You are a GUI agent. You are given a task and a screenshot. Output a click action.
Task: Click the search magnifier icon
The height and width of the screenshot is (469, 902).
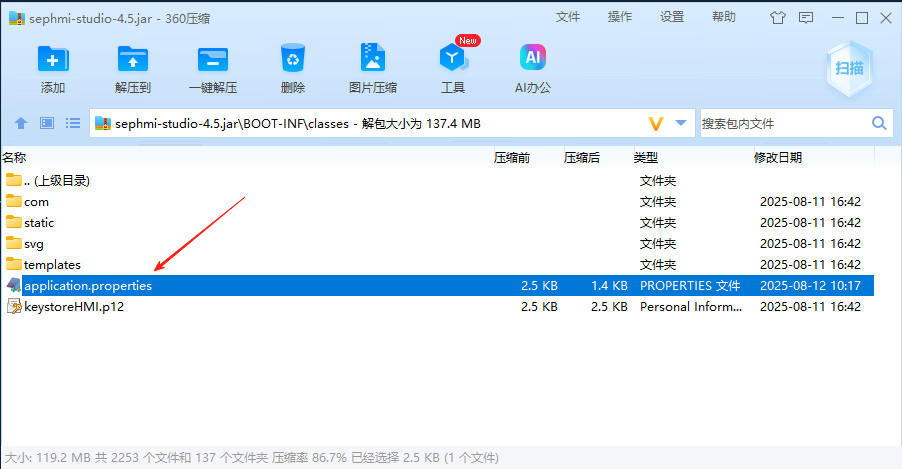pyautogui.click(x=879, y=123)
